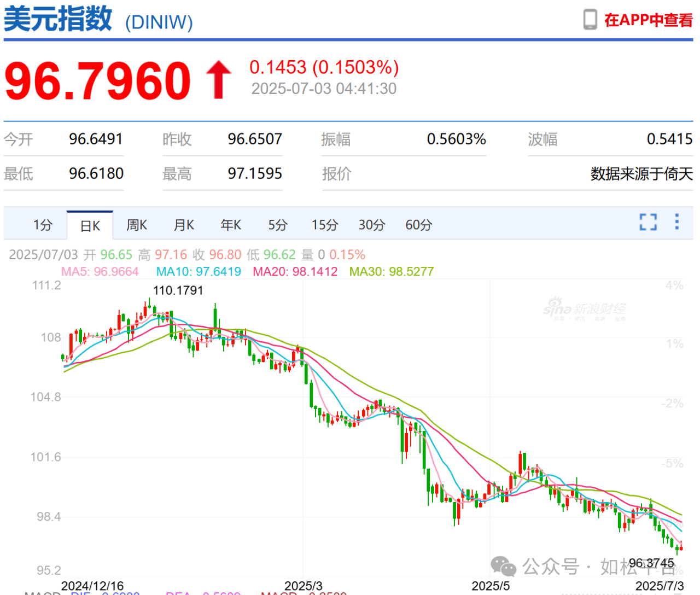The image size is (700, 595).
Task: Click the 振幅 value 0.5603%
Action: pyautogui.click(x=457, y=139)
